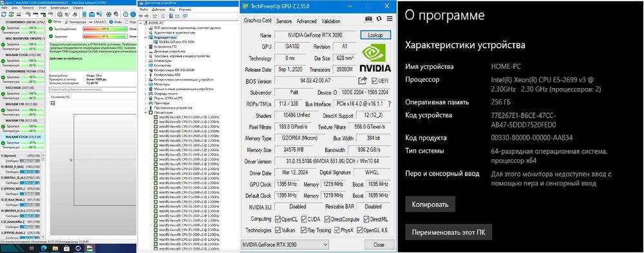Viewport: 644px width, 253px height.
Task: Click the envelope email icon in Hard Disk Sentinel toolbar
Action: [91, 14]
